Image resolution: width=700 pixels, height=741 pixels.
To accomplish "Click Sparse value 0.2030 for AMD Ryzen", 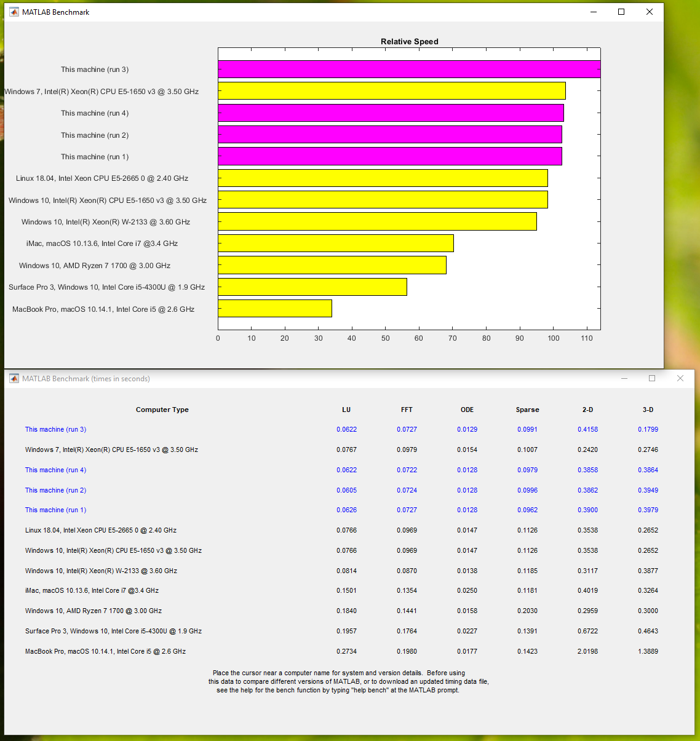I will pyautogui.click(x=528, y=611).
